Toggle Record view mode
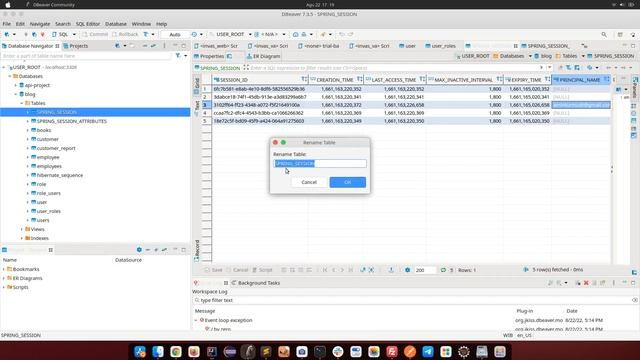 (197, 250)
